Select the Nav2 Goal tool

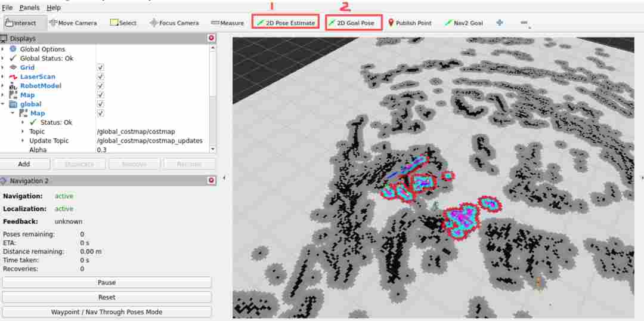coord(464,23)
